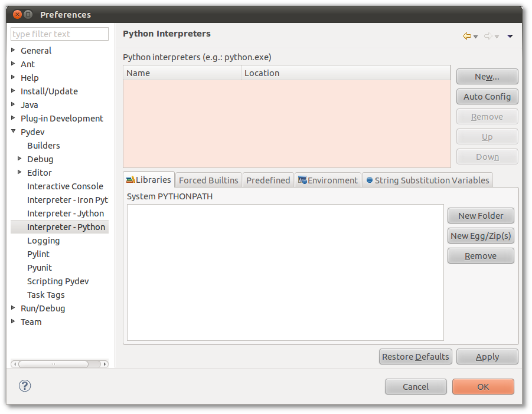The image size is (532, 414).
Task: Open help via the question mark icon
Action: 25,386
